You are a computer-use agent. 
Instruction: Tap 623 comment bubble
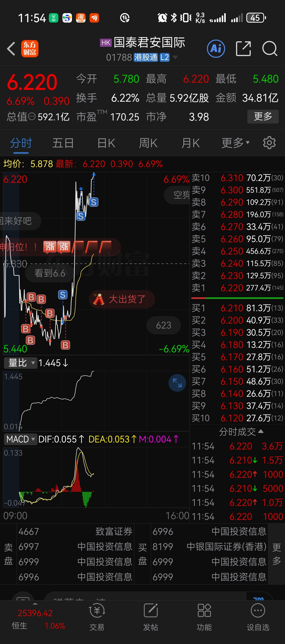tap(164, 325)
